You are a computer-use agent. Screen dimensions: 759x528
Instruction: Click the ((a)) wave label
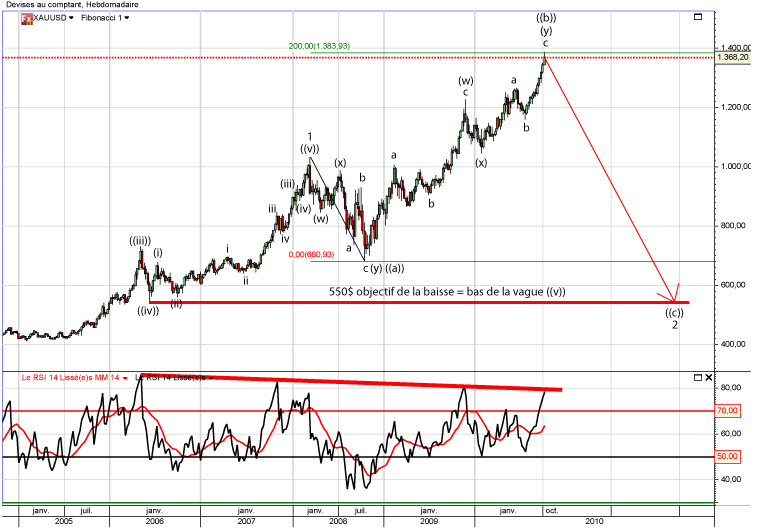[395, 268]
